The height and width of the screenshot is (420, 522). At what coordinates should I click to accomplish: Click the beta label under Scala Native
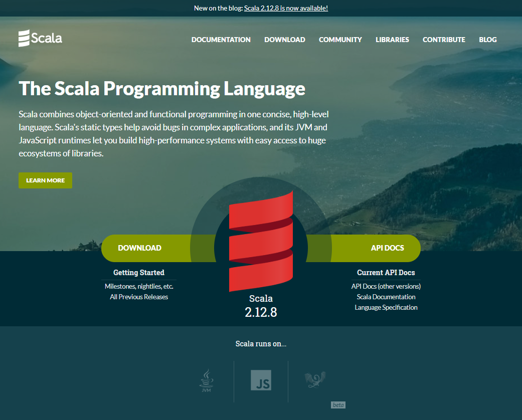pos(338,405)
